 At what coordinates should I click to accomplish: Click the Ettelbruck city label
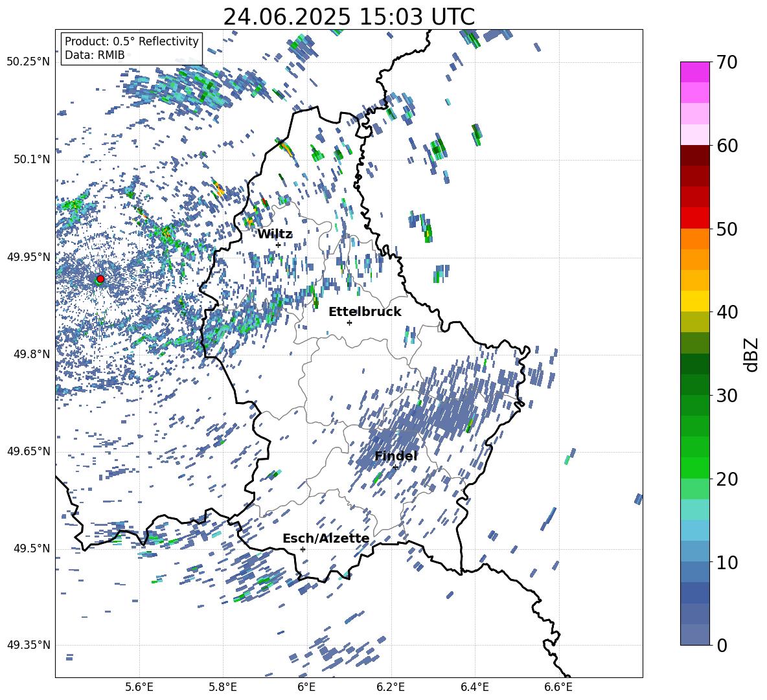click(x=365, y=312)
